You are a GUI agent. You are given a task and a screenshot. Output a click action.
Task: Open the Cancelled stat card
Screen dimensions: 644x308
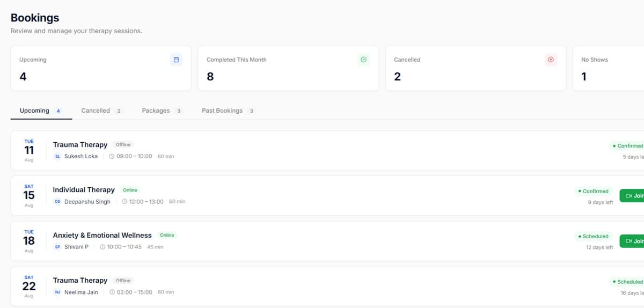(x=475, y=68)
